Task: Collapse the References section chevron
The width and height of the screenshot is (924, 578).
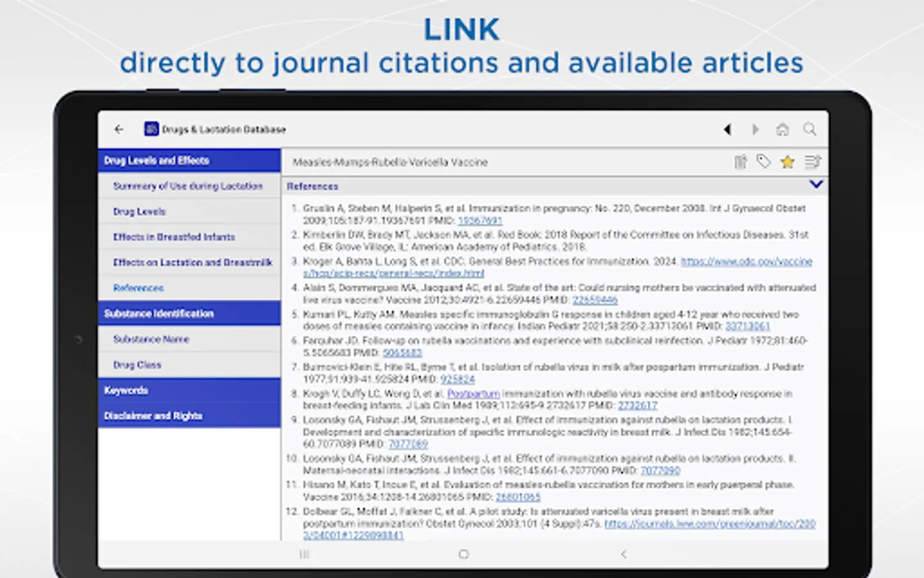Action: pyautogui.click(x=816, y=185)
